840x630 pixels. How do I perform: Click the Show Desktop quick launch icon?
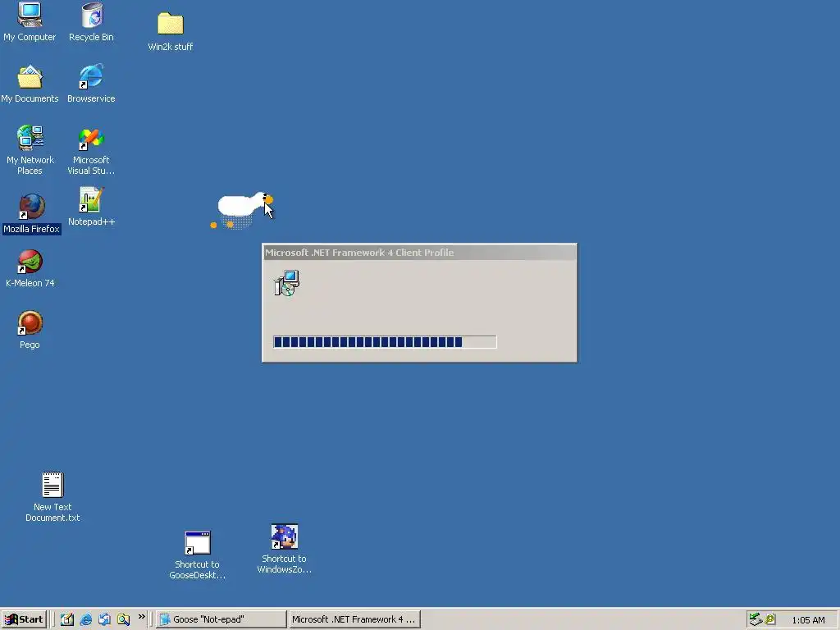click(67, 619)
